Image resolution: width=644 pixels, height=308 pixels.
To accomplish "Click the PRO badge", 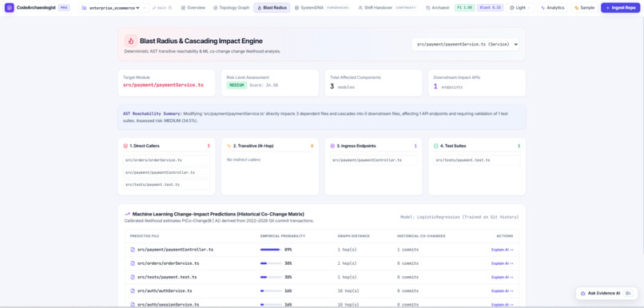I will (x=64, y=7).
